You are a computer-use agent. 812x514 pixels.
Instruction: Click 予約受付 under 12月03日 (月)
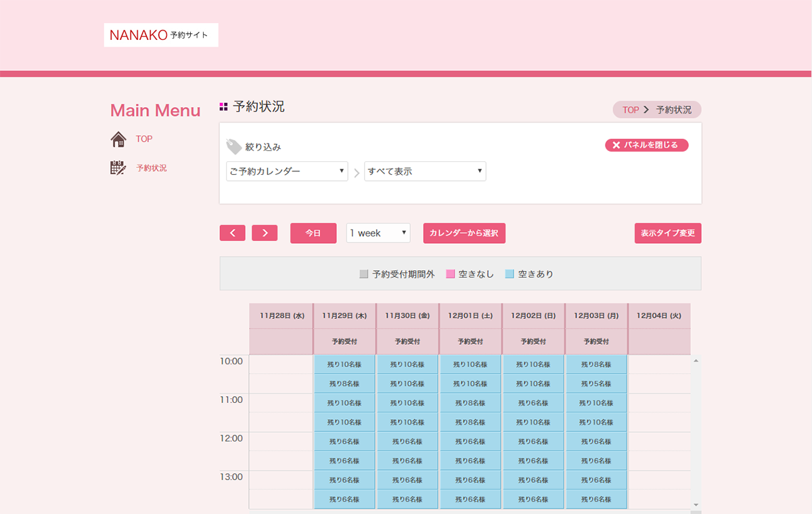(x=596, y=341)
